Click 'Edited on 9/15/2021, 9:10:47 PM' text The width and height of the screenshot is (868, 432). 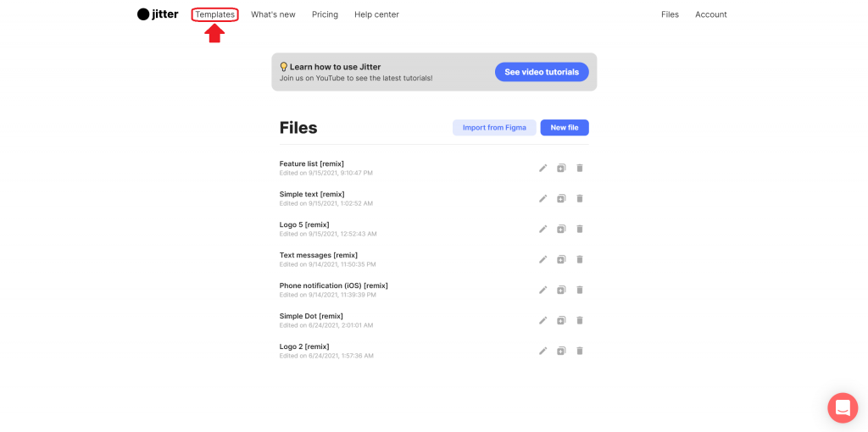326,173
